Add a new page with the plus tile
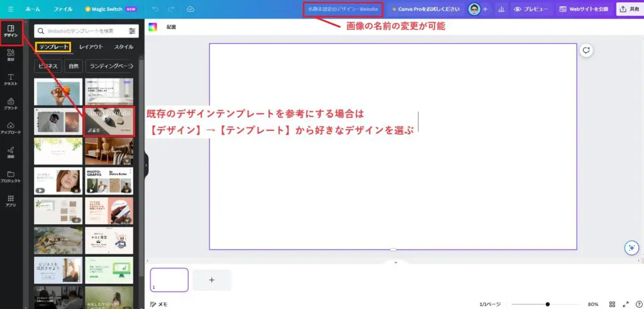This screenshot has height=309, width=644. [212, 280]
